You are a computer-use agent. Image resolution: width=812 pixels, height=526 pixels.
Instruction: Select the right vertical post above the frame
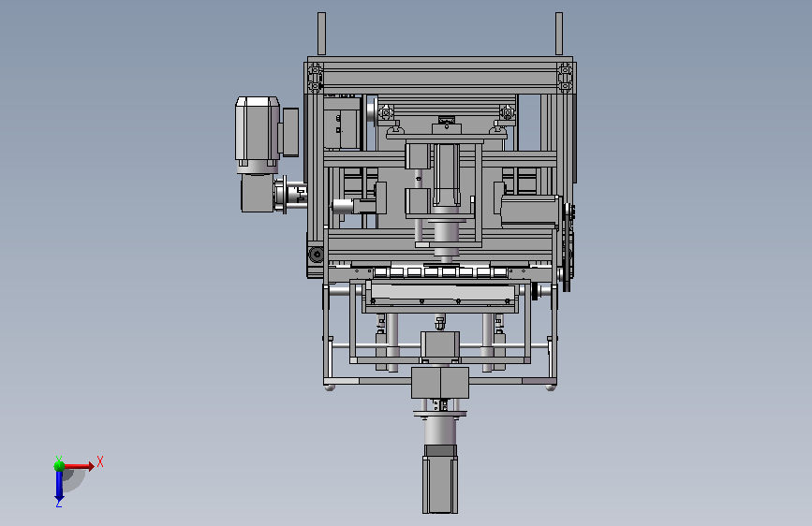pos(559,34)
